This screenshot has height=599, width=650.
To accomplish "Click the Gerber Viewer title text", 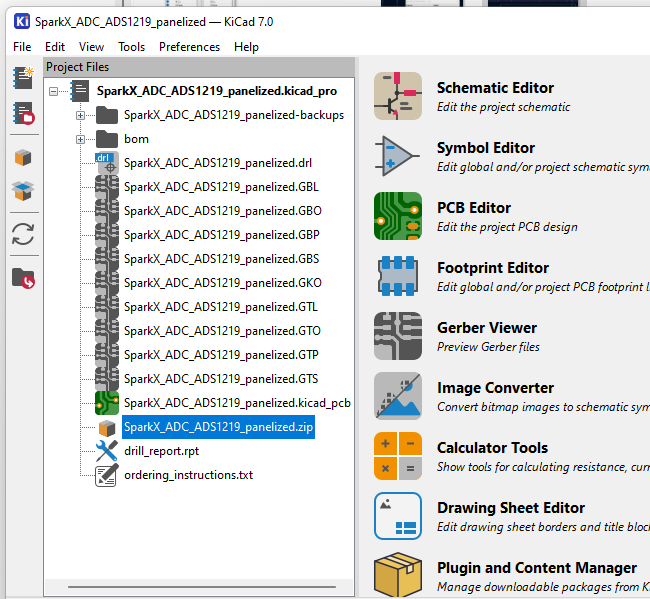I will tap(487, 328).
